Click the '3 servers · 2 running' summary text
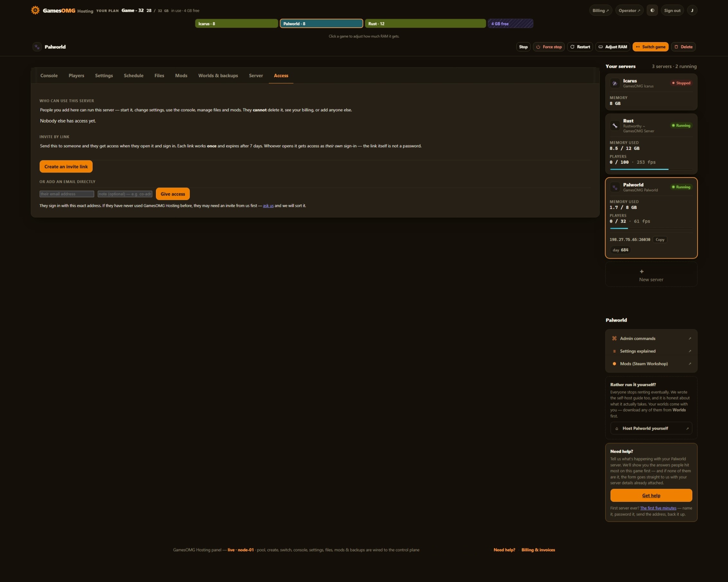This screenshot has width=728, height=582. (674, 67)
